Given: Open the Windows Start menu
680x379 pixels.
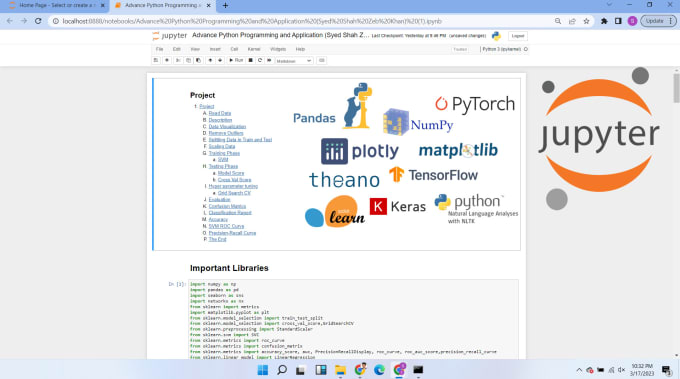Looking at the screenshot, I should click(262, 370).
